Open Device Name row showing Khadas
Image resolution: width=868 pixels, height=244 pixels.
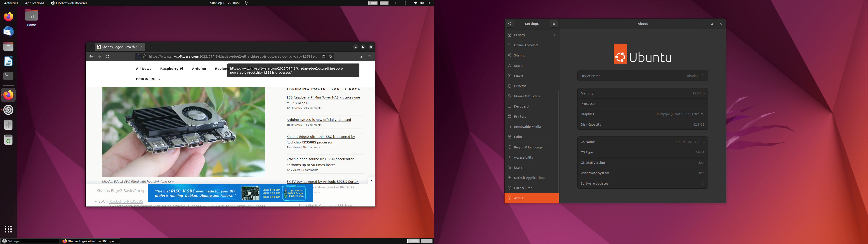pyautogui.click(x=642, y=76)
